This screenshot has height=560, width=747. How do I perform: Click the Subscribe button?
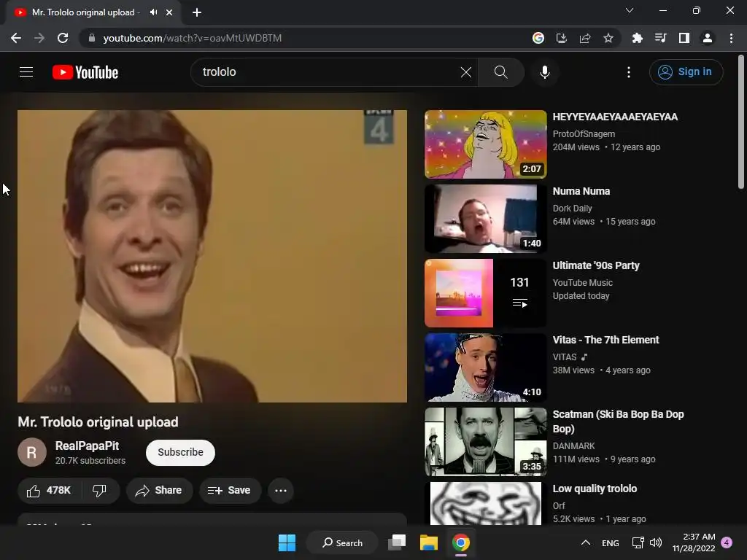click(x=181, y=452)
